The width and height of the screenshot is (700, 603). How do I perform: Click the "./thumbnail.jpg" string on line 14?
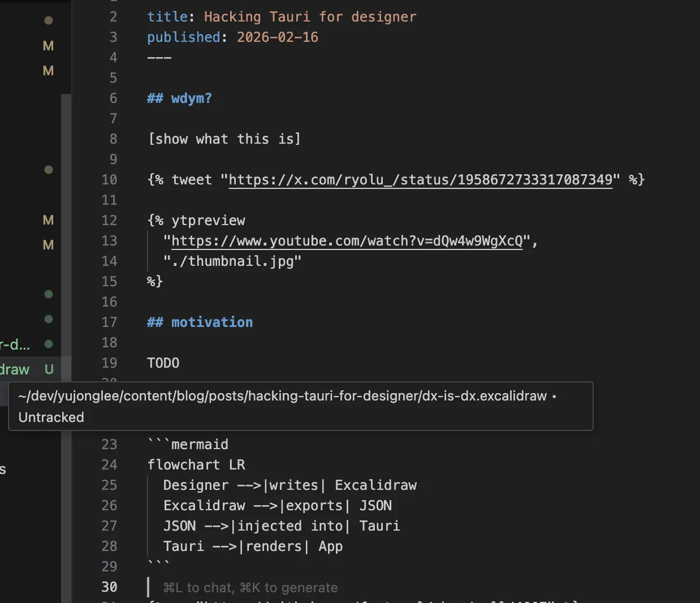232,261
